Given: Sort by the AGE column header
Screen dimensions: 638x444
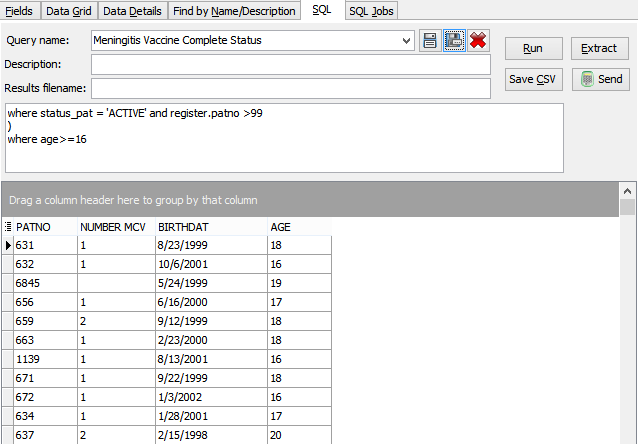Looking at the screenshot, I should [x=299, y=227].
